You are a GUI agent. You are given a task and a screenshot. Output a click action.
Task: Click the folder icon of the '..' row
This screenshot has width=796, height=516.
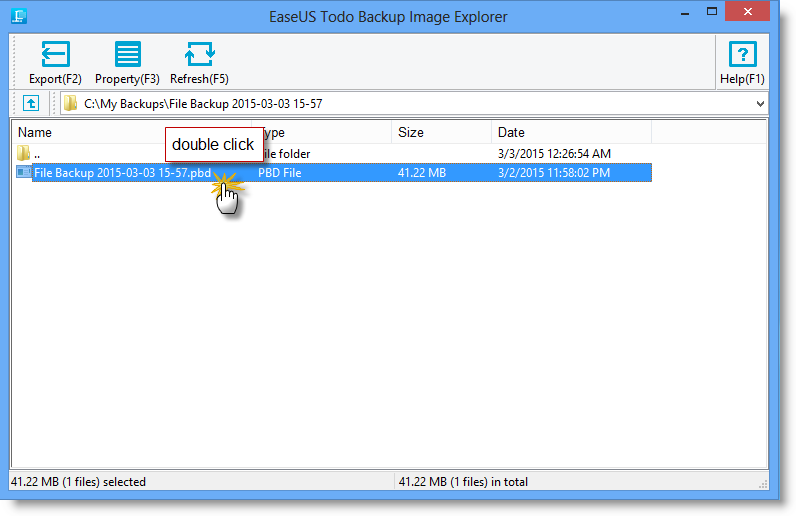(23, 153)
